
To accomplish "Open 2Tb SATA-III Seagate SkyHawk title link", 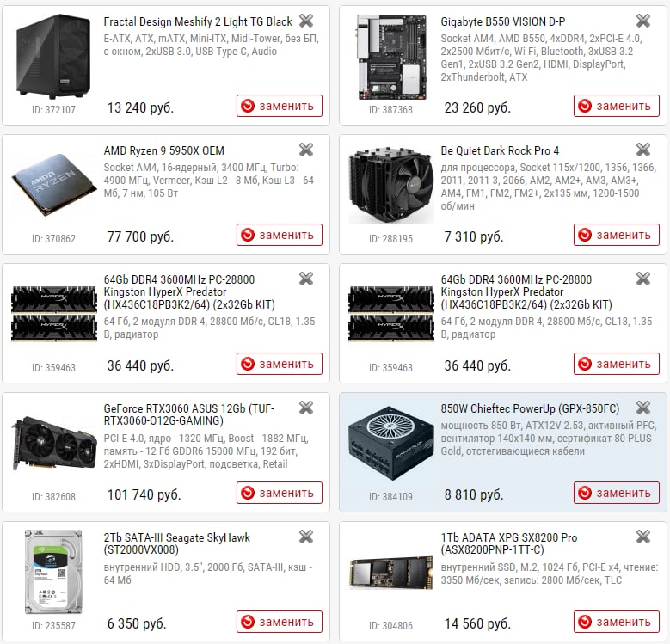I will pos(177,543).
